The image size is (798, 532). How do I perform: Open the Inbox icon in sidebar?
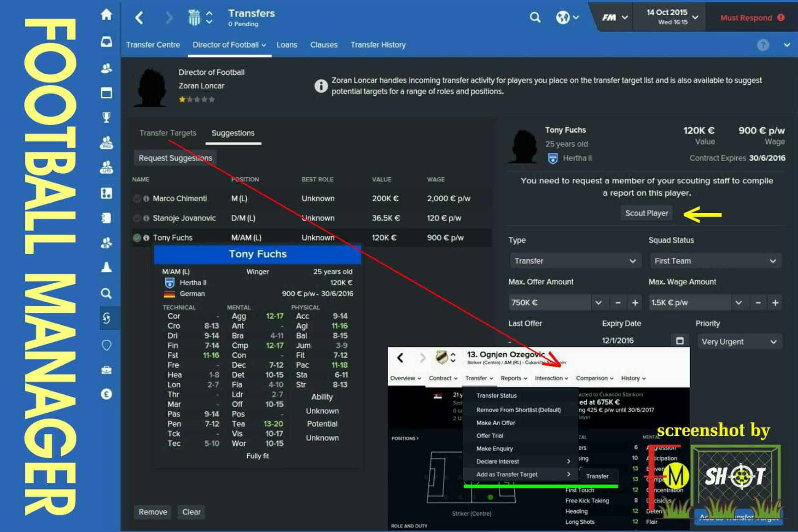click(106, 42)
